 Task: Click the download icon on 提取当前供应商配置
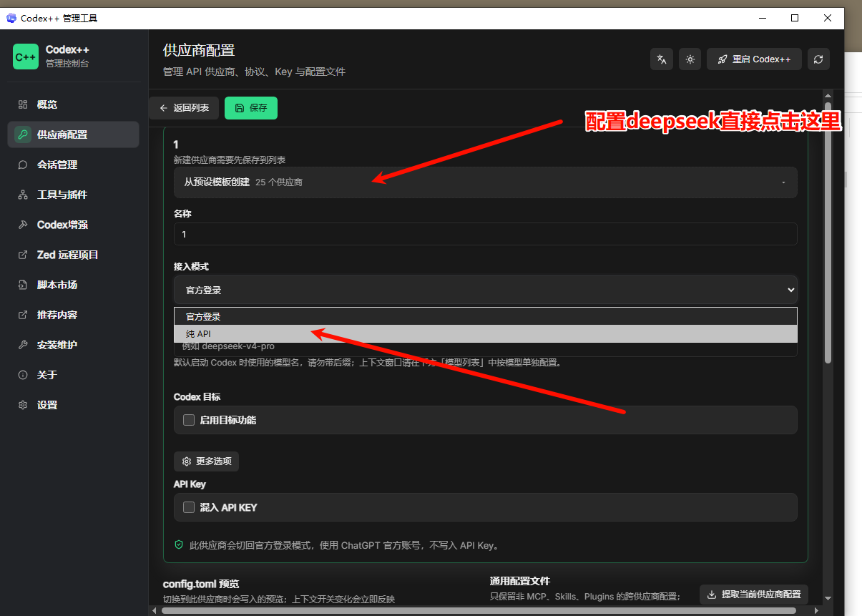(x=712, y=595)
